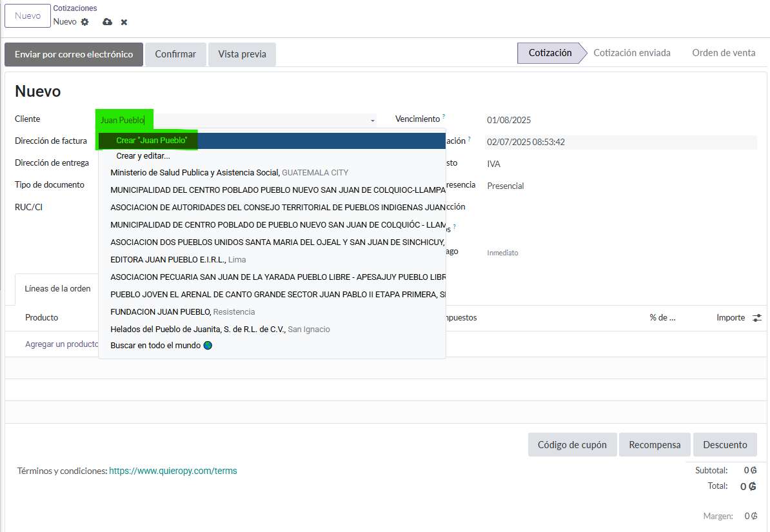Discard changes with the X icon
The width and height of the screenshot is (770, 532).
point(124,22)
